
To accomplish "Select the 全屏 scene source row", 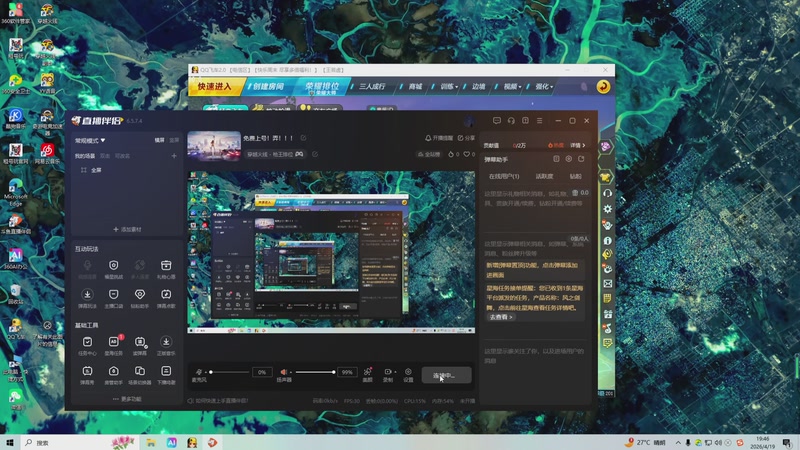I will [x=126, y=170].
